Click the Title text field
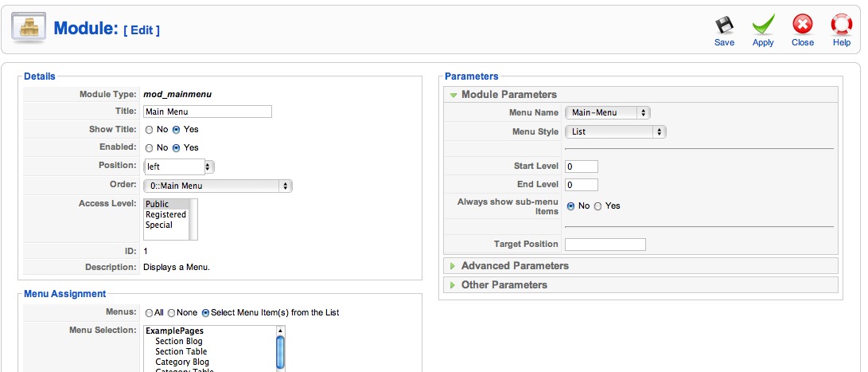The image size is (868, 372). (208, 112)
